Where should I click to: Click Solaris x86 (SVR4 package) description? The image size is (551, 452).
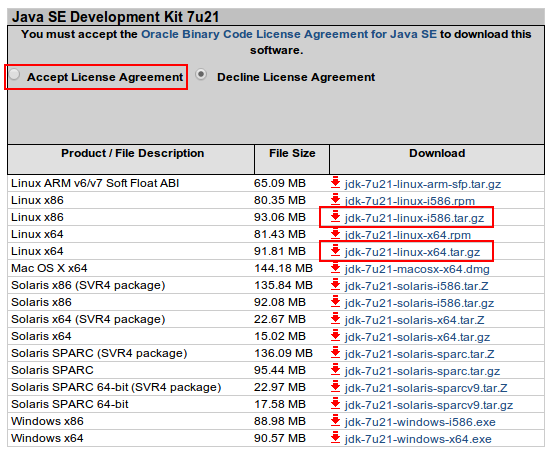(x=88, y=285)
